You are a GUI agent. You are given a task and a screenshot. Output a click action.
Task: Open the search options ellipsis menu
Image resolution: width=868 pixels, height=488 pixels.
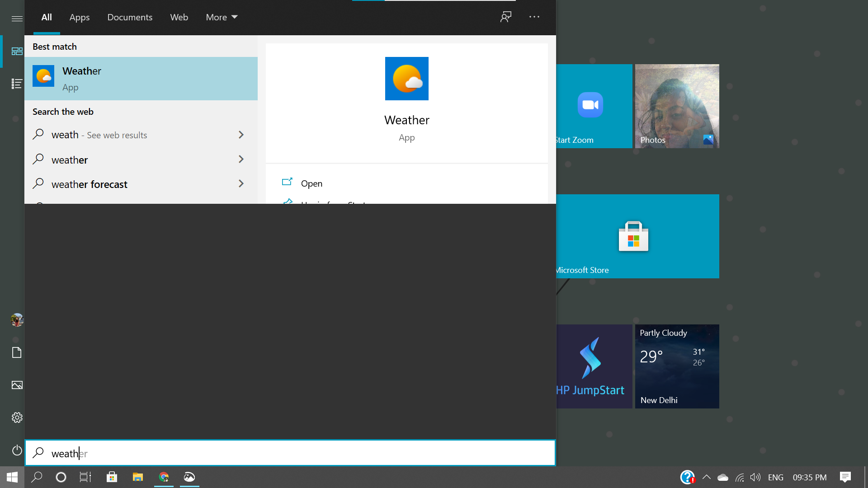pos(534,17)
